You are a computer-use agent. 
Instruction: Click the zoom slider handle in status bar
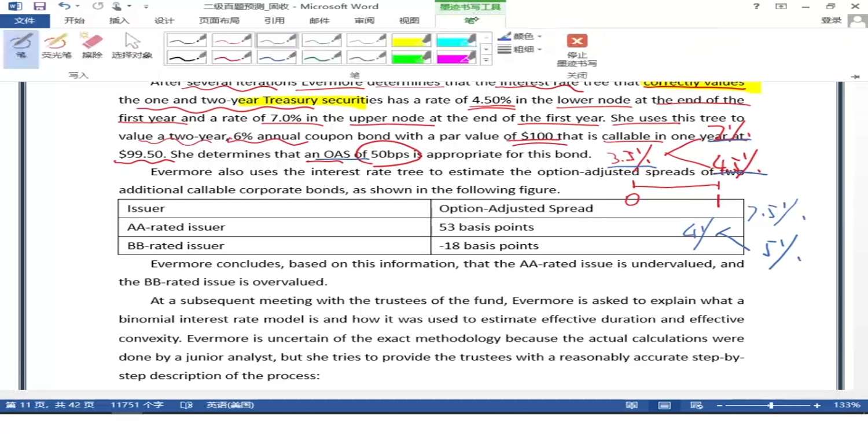tap(770, 406)
